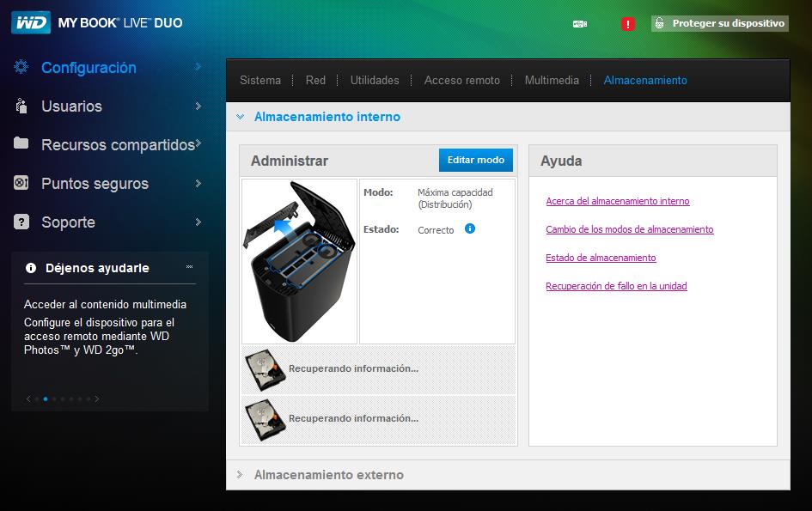The width and height of the screenshot is (812, 511).
Task: Open the Acceso remoto tab
Action: [461, 80]
